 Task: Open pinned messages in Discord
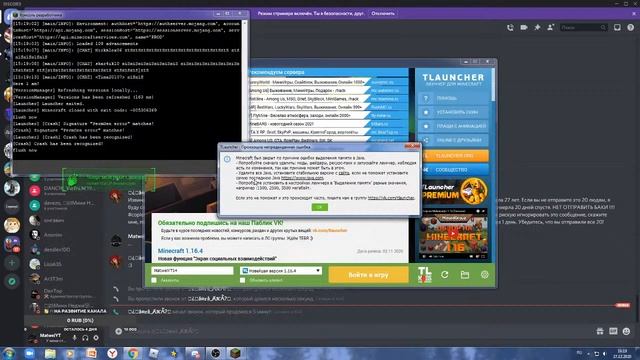click(537, 27)
